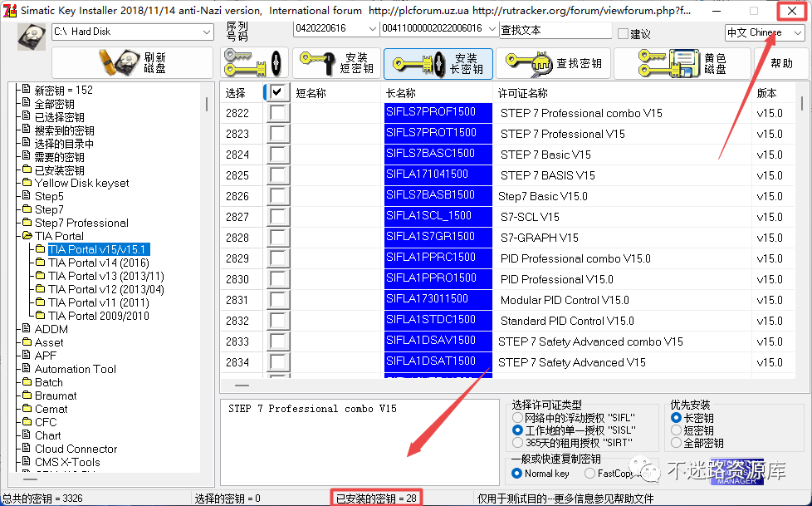
Task: Click the TIA Portal v15/v15.1 folder icon
Action: pyautogui.click(x=41, y=249)
